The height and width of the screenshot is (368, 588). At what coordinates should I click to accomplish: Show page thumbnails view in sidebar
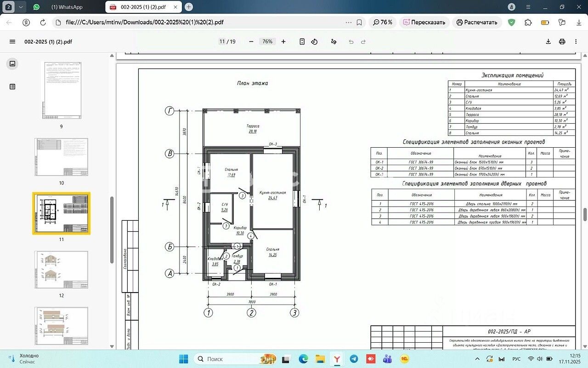pos(12,64)
